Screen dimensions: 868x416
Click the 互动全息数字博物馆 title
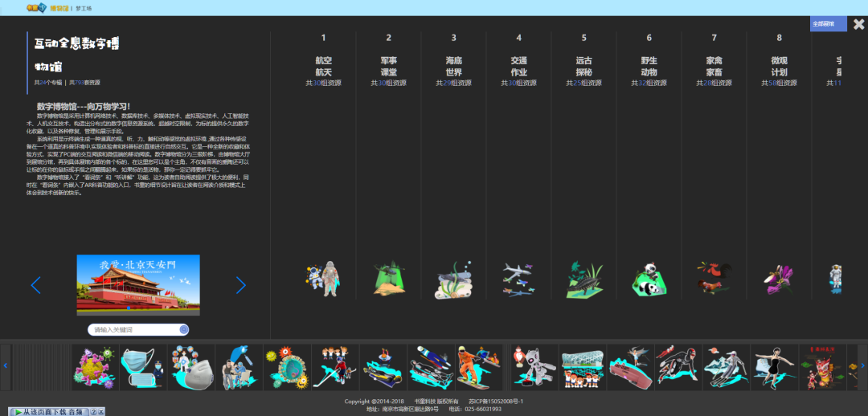click(x=76, y=55)
